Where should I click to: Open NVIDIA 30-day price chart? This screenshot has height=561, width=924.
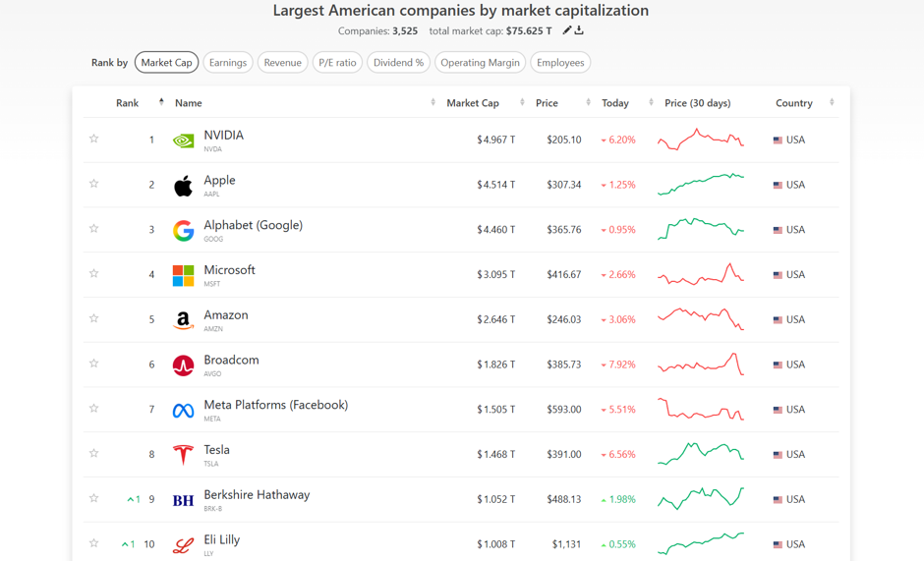(701, 140)
